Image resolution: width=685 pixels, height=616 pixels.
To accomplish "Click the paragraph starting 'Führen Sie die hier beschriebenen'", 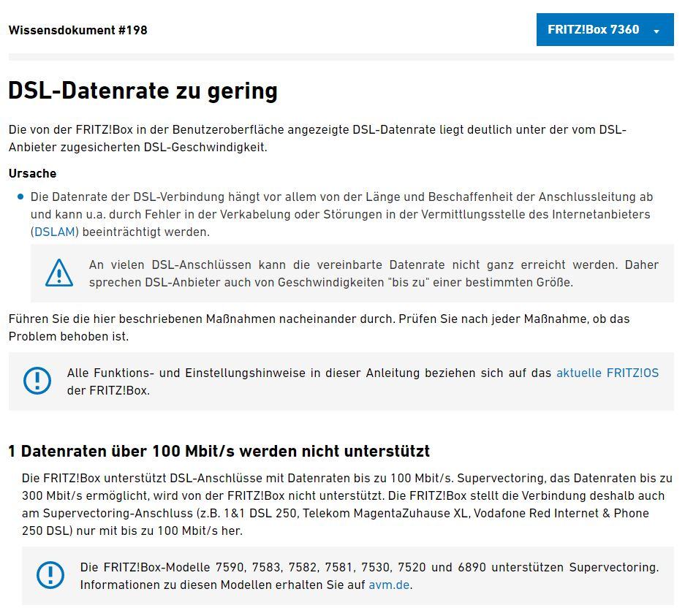I will (x=319, y=327).
